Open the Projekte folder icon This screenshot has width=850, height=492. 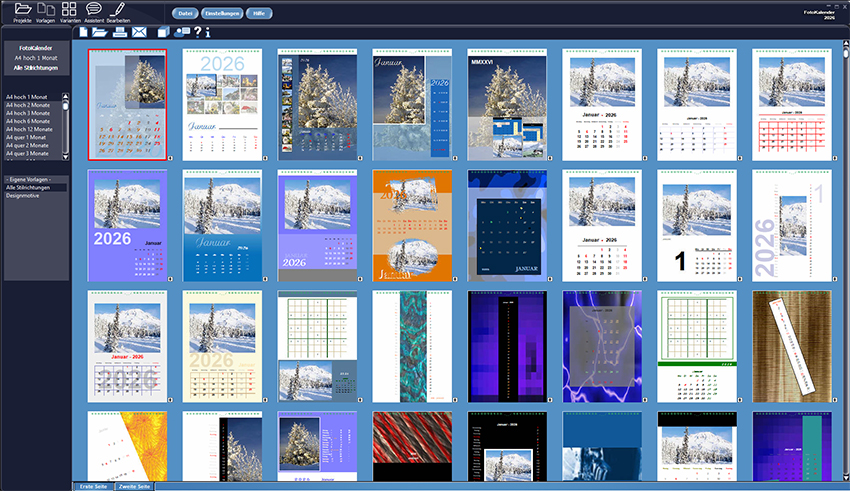coord(23,10)
